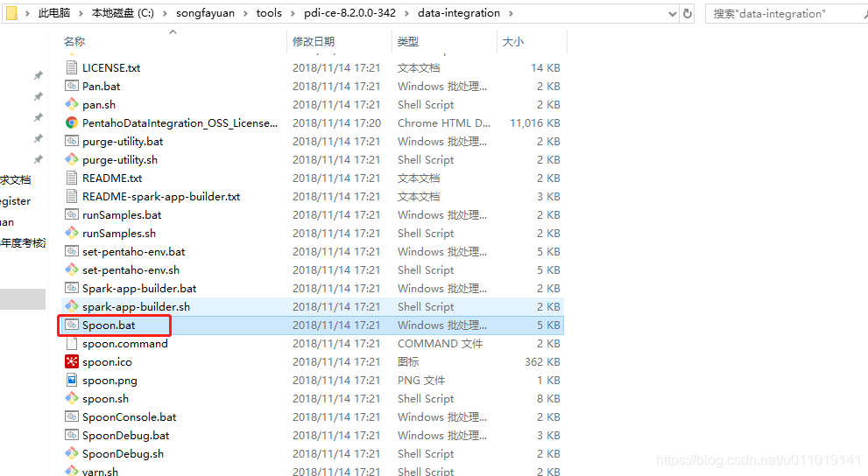Go to pdi-ce-8.2.0.0-342 in the breadcrumb
This screenshot has width=868, height=476.
[349, 13]
